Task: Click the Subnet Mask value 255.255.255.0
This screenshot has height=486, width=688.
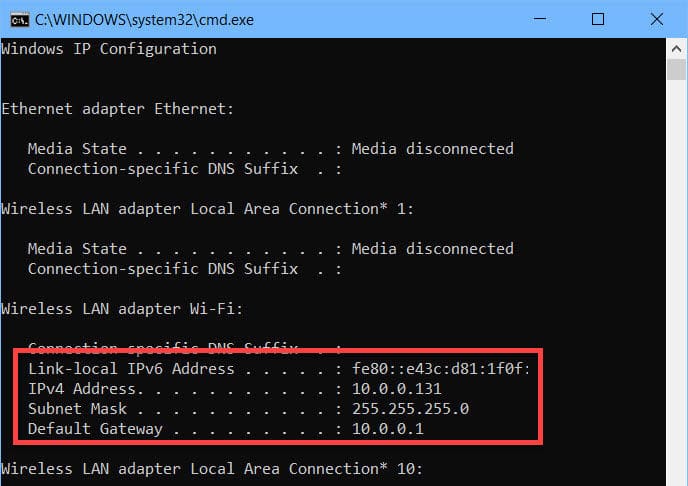Action: (x=410, y=409)
